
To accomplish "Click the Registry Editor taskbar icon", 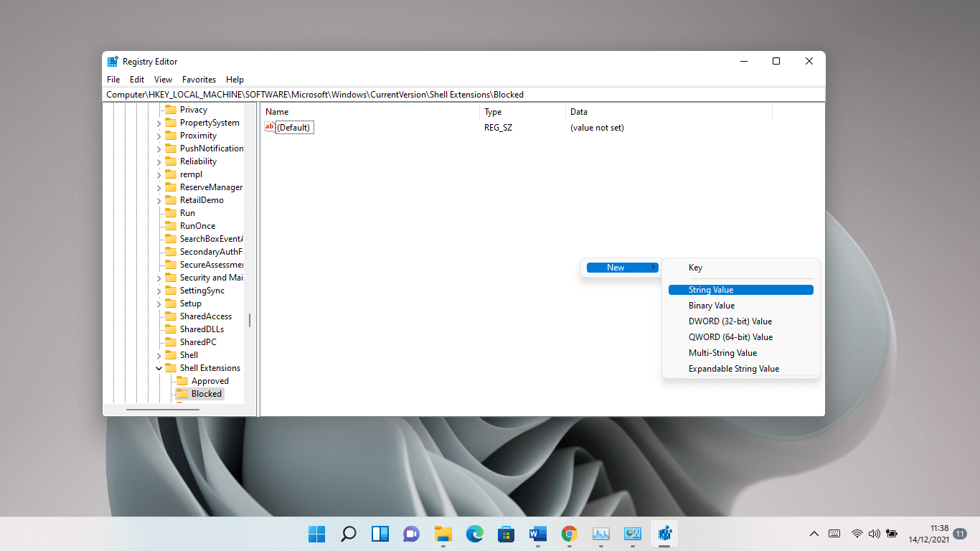I will tap(664, 534).
